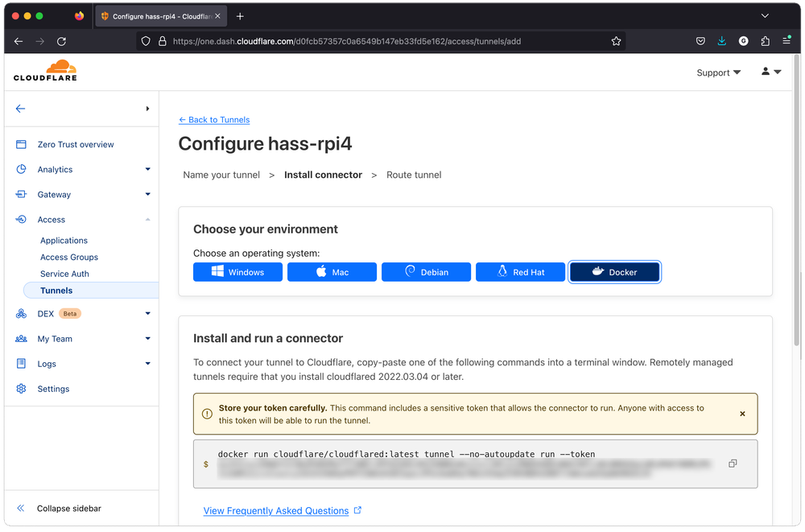This screenshot has width=805, height=532.
Task: Copy the docker command with copy icon
Action: 733,464
